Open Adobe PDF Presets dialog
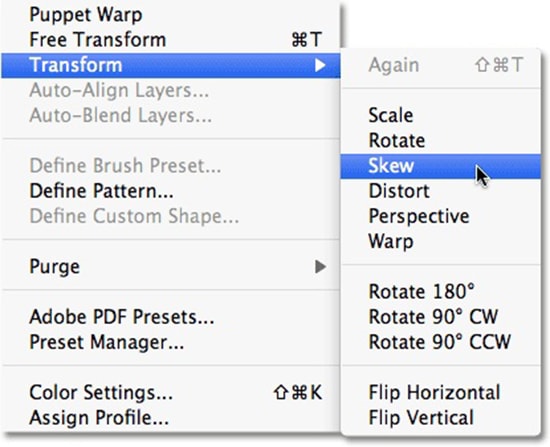550x447 pixels. click(x=171, y=317)
